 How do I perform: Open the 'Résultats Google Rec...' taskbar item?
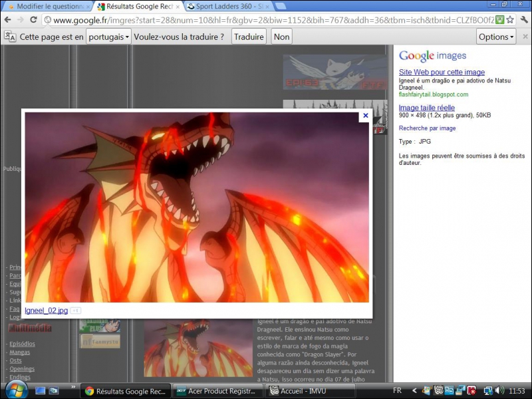126,391
